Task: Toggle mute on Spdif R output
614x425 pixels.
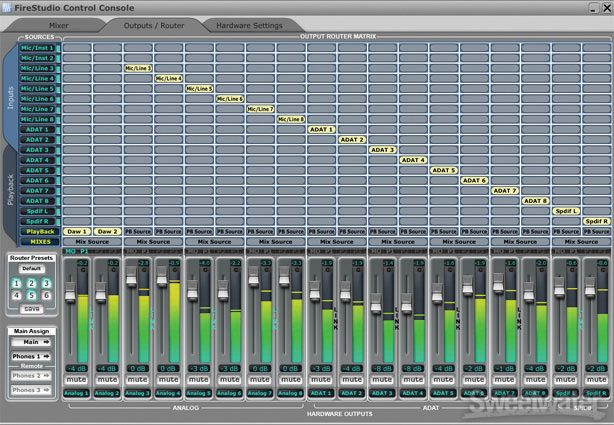Action: (x=597, y=380)
